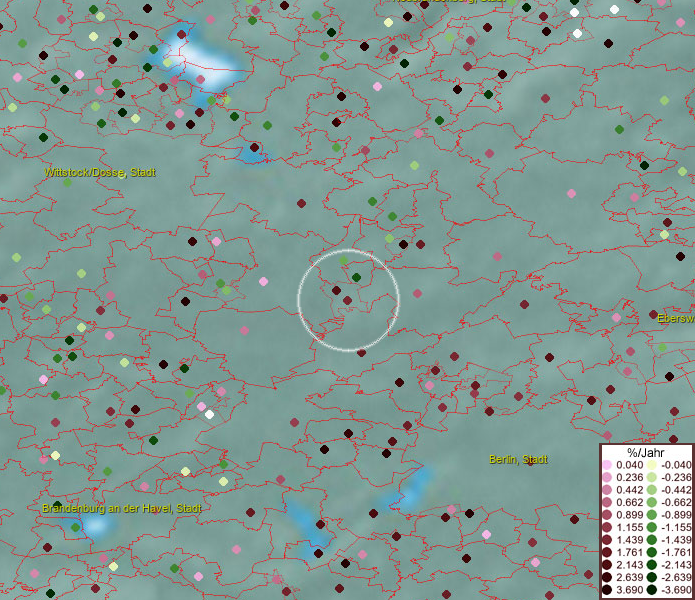Click the '-0.899' legend value
Viewport: 695px width, 600px height.
click(676, 515)
